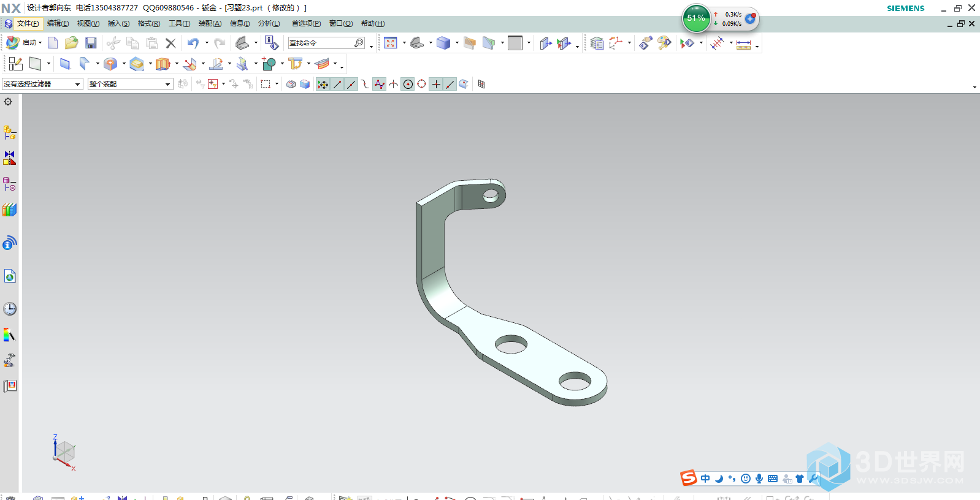
Task: Redo the last undone action
Action: (220, 43)
